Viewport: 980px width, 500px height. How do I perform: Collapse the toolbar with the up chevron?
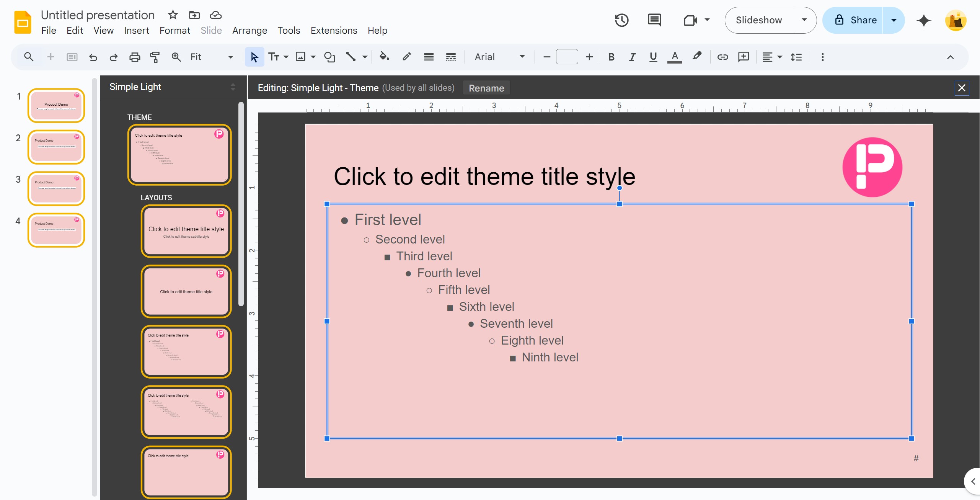(x=950, y=57)
